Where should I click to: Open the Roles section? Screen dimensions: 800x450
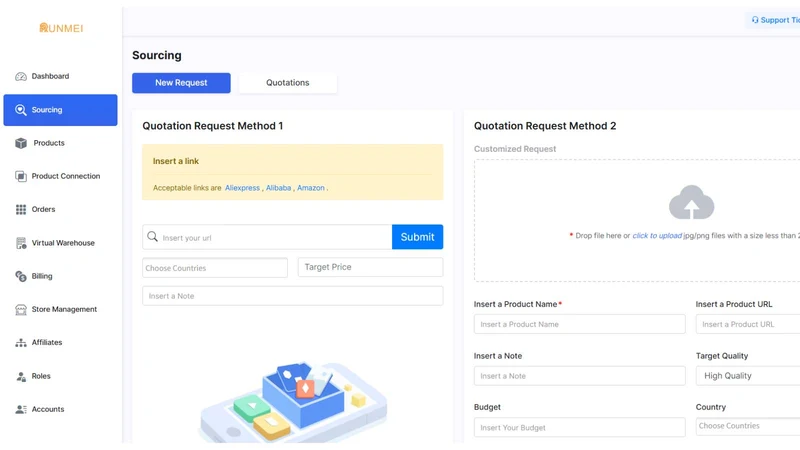pos(41,376)
